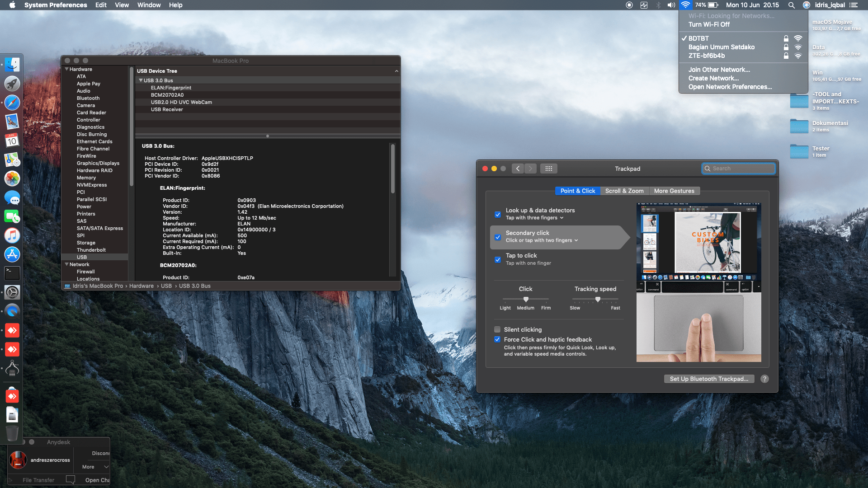Uncheck Force Click and haptic feedback
868x488 pixels.
(x=497, y=339)
